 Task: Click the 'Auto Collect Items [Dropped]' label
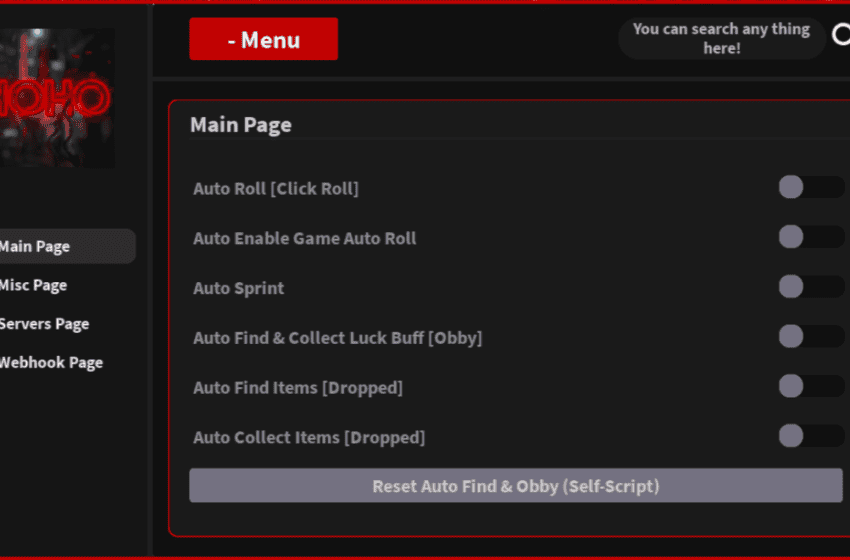click(x=309, y=438)
